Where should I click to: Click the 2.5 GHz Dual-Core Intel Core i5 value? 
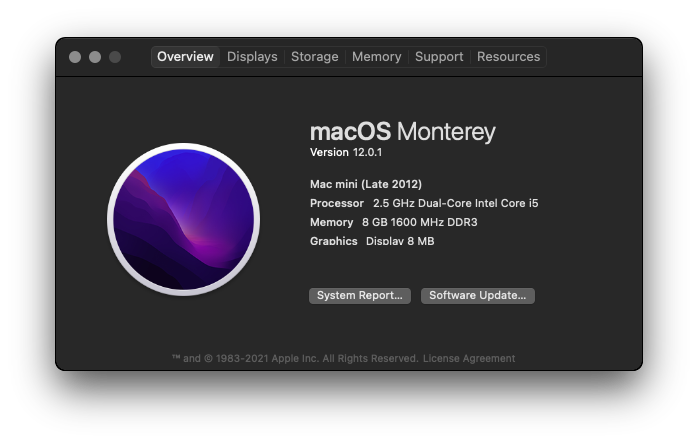click(455, 203)
